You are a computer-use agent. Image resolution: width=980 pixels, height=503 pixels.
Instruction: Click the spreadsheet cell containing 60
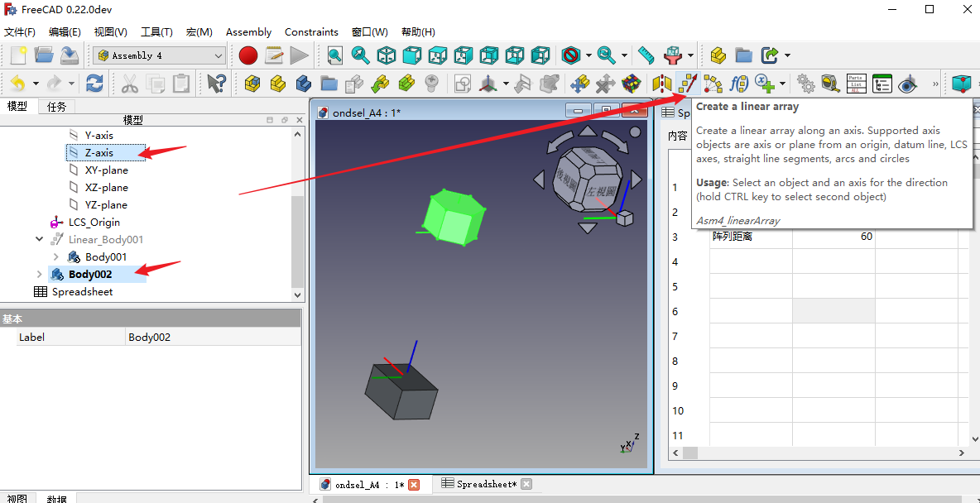833,237
